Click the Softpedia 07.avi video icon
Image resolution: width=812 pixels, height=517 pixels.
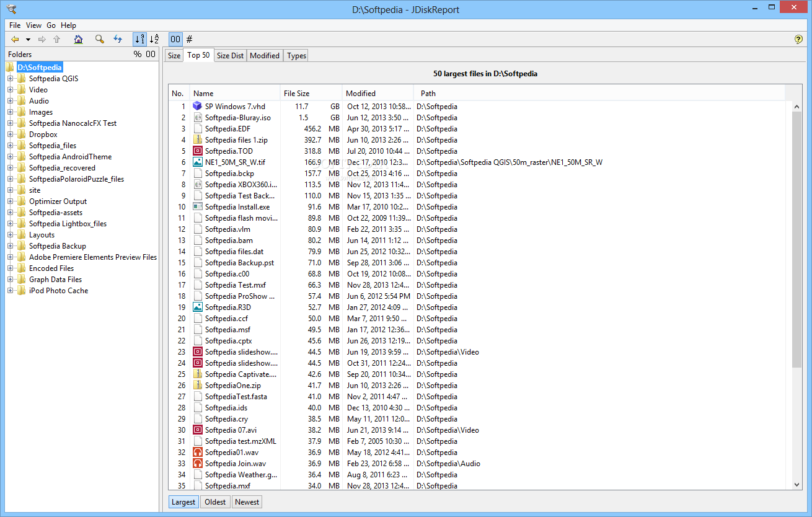198,430
